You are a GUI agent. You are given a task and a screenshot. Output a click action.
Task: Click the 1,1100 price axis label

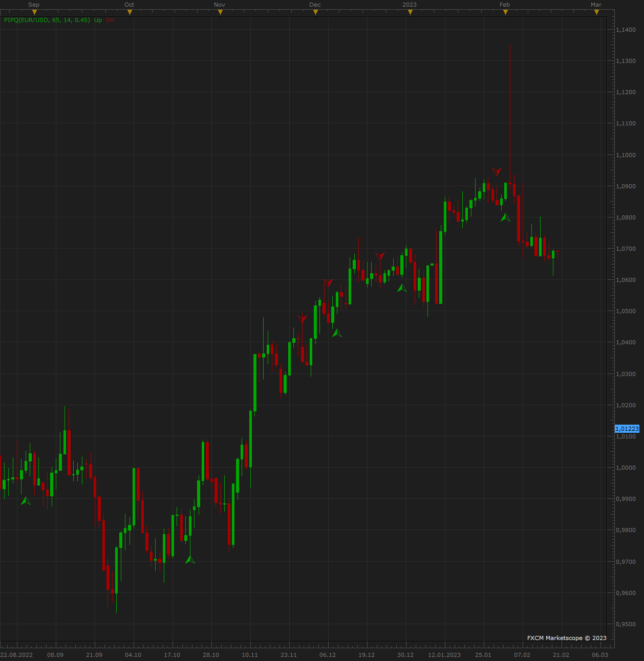[626, 123]
